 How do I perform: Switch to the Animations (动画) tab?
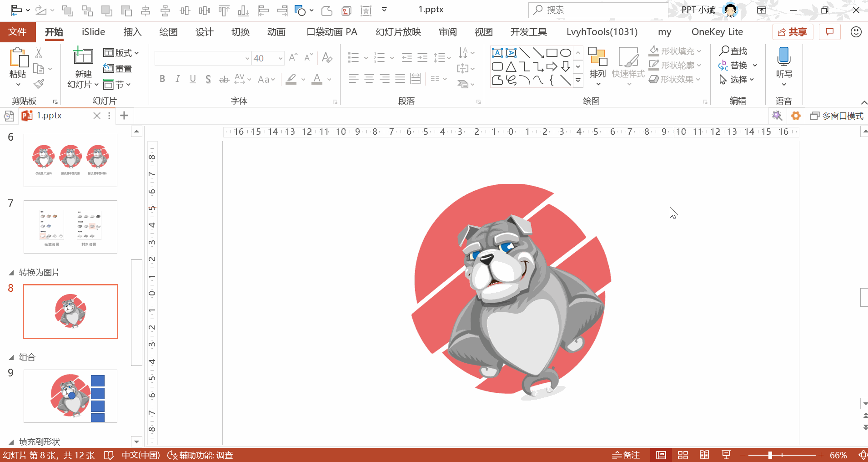coord(276,32)
